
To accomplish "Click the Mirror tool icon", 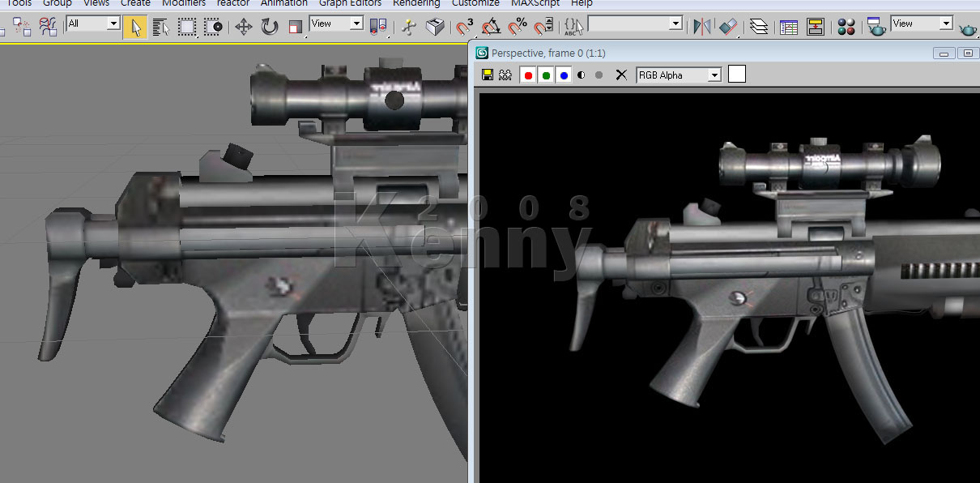I will pos(702,27).
